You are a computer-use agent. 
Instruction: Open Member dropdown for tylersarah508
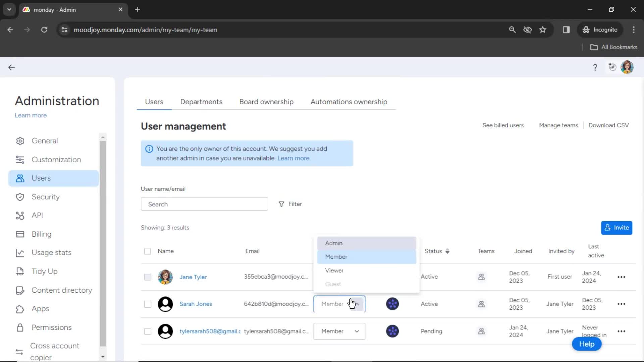339,331
